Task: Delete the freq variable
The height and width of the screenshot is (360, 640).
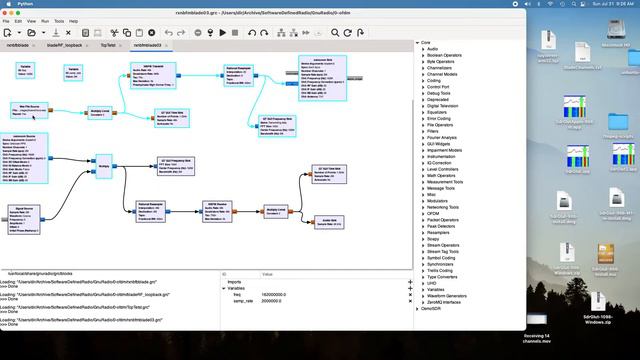Action: 410,295
